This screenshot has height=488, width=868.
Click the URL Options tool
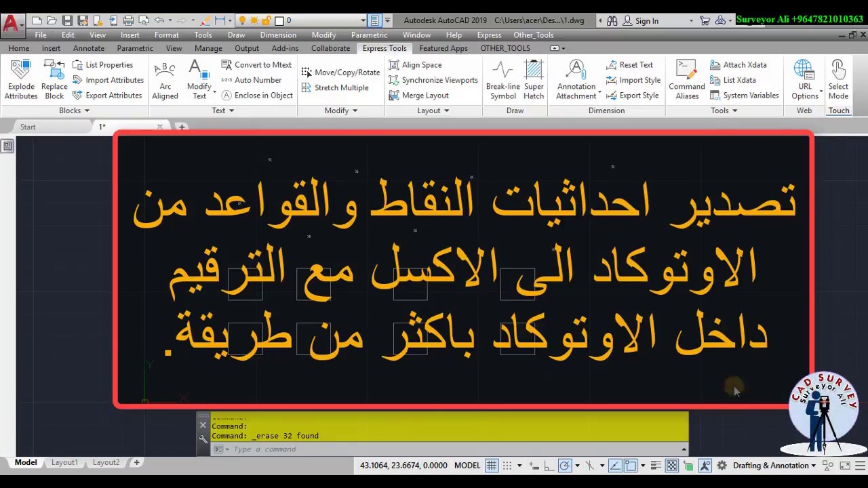click(804, 80)
